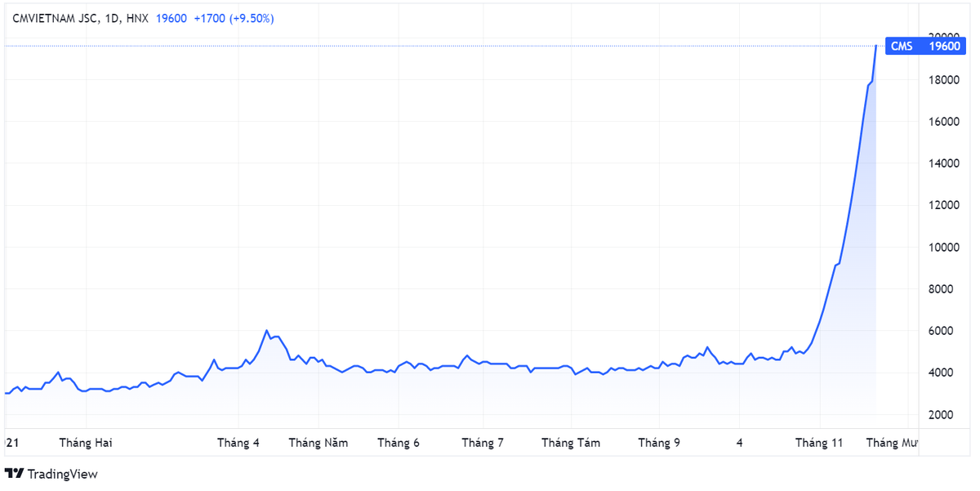Select Tháng Tám on the time axis
This screenshot has width=980, height=491.
[570, 443]
